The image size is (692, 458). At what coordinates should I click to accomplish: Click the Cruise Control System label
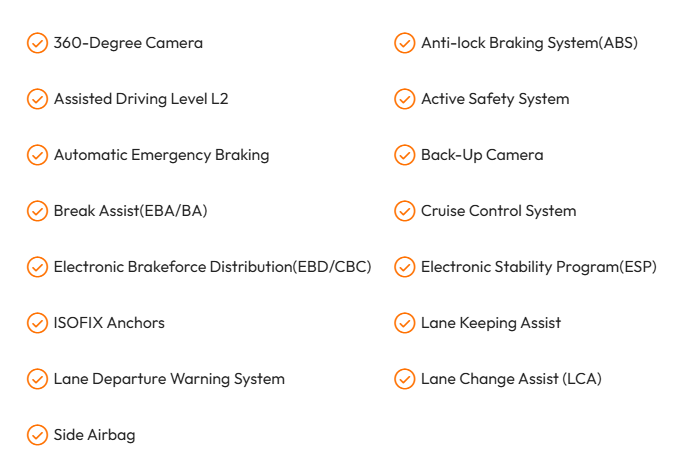click(x=498, y=211)
